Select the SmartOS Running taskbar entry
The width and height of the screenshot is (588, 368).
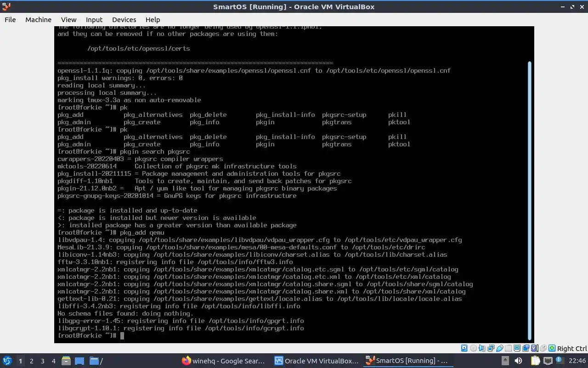[x=409, y=361]
